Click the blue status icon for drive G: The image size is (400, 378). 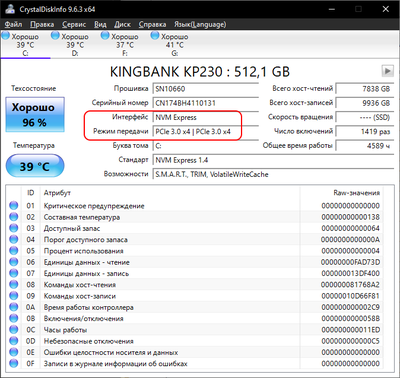[155, 35]
